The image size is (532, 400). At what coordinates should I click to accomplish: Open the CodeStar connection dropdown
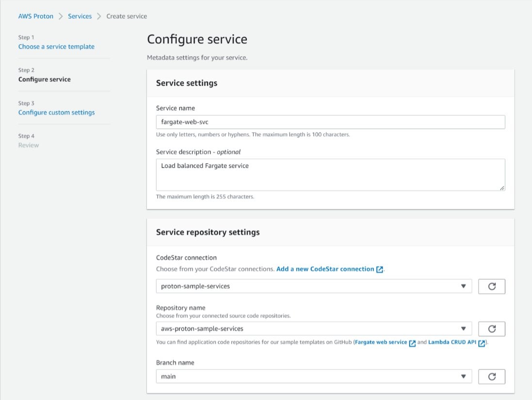tap(314, 287)
